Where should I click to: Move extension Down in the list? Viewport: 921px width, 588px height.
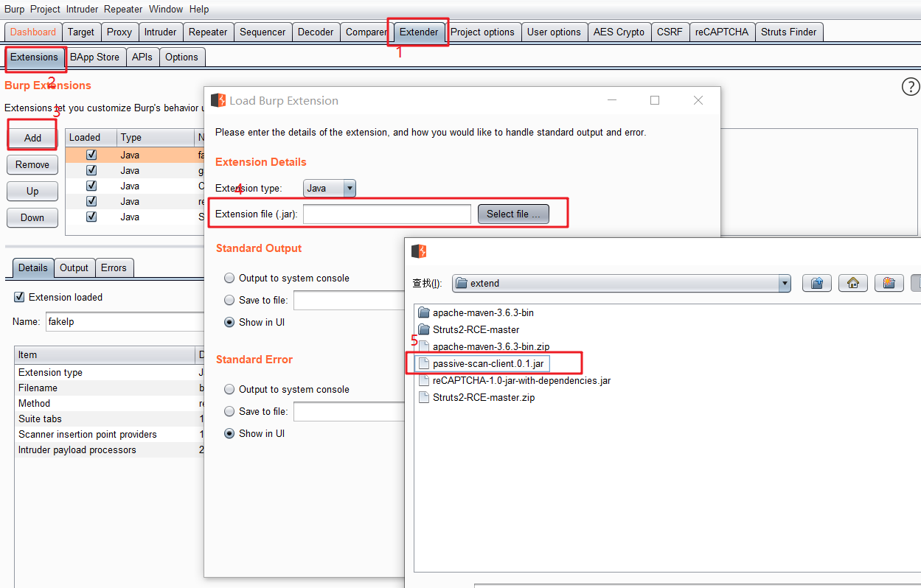[x=32, y=217]
